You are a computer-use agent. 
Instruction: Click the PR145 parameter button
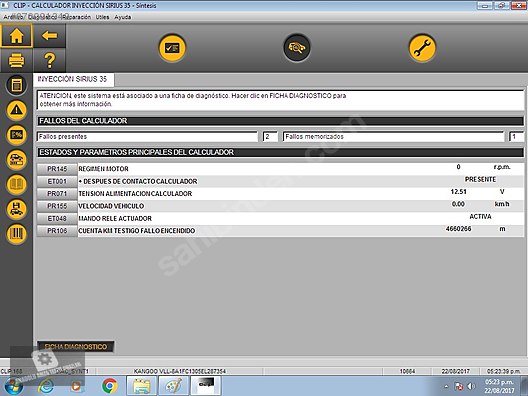coord(57,169)
